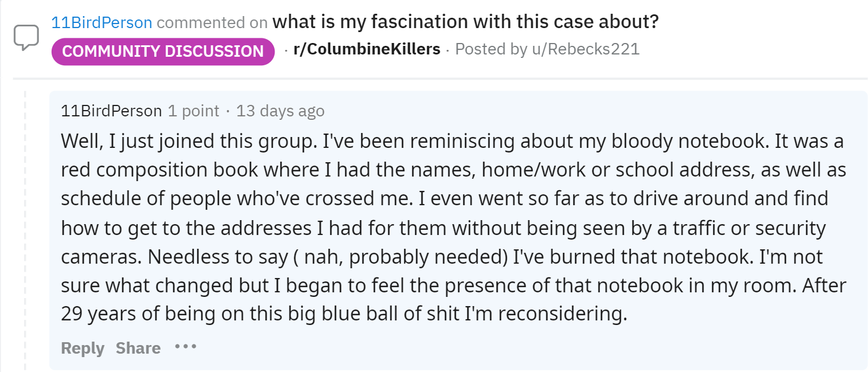Collapse the thread using the dashed line

tap(25, 229)
